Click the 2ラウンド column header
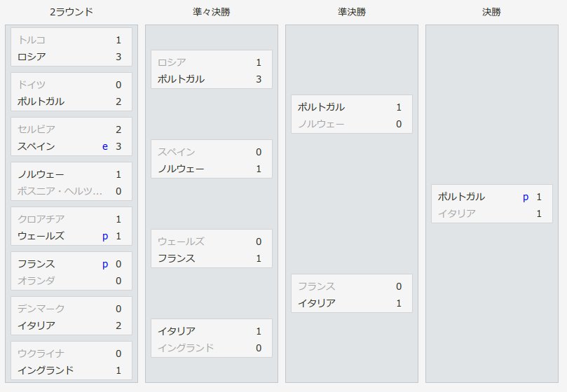567x392 pixels. pos(71,12)
